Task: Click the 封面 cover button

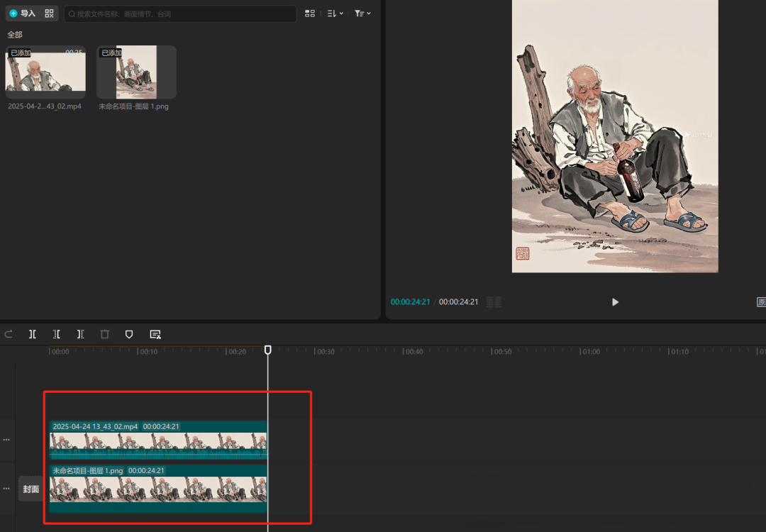Action: click(x=30, y=489)
